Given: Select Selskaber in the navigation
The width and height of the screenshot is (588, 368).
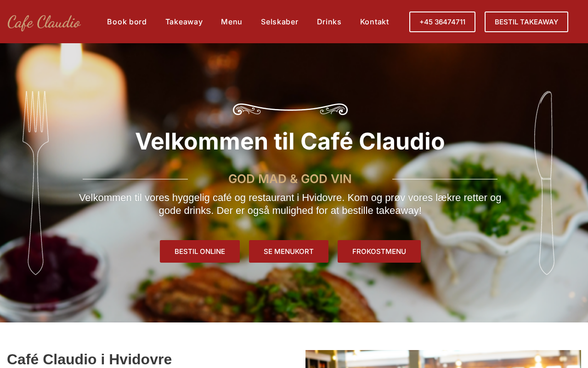Looking at the screenshot, I should [280, 22].
